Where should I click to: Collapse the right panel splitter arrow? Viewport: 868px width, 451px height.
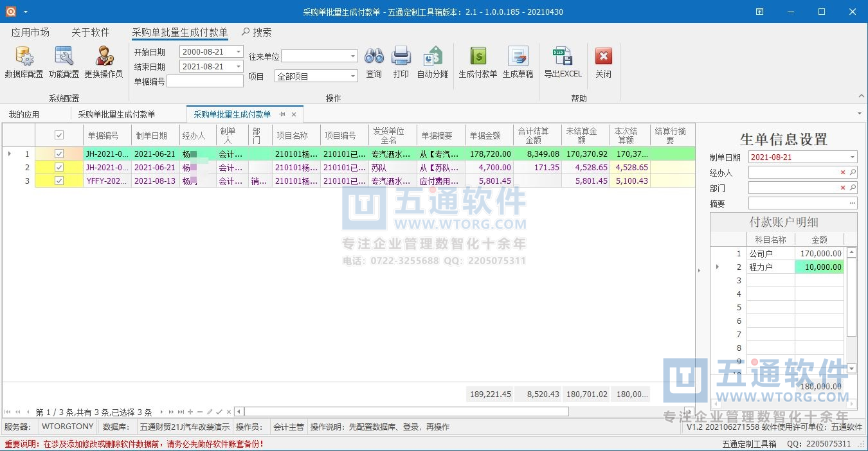[x=700, y=271]
